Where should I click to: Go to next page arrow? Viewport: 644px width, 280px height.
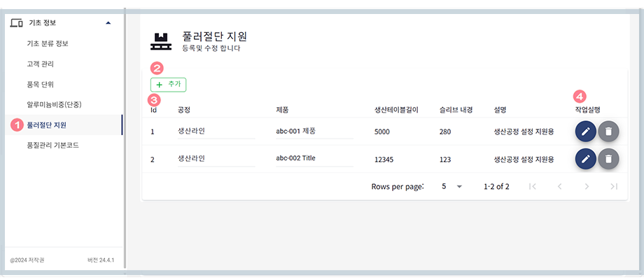[x=587, y=187]
